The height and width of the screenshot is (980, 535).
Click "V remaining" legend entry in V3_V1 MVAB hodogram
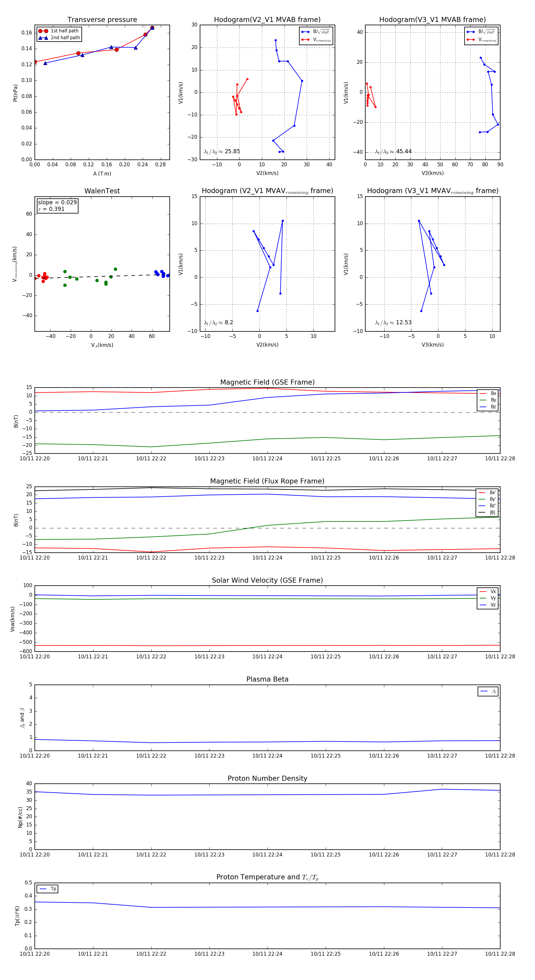(481, 39)
